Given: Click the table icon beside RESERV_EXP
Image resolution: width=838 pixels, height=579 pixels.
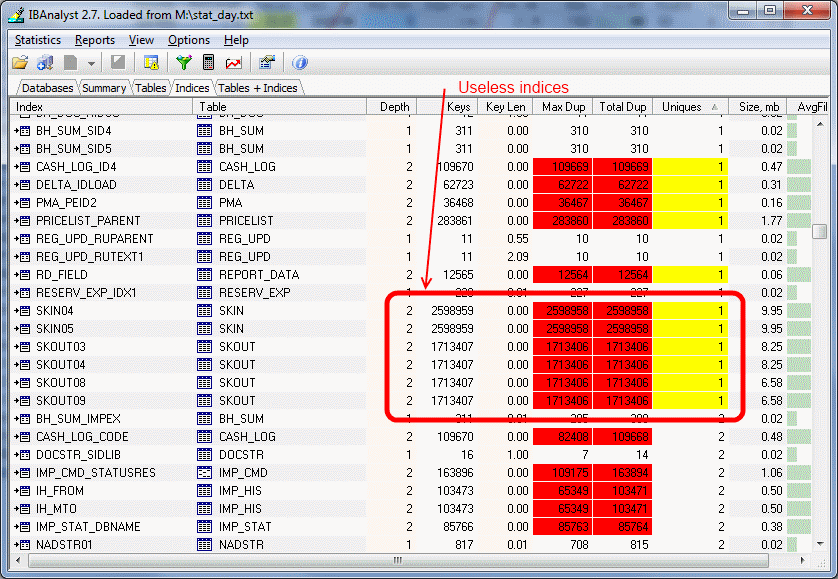Looking at the screenshot, I should [x=205, y=293].
